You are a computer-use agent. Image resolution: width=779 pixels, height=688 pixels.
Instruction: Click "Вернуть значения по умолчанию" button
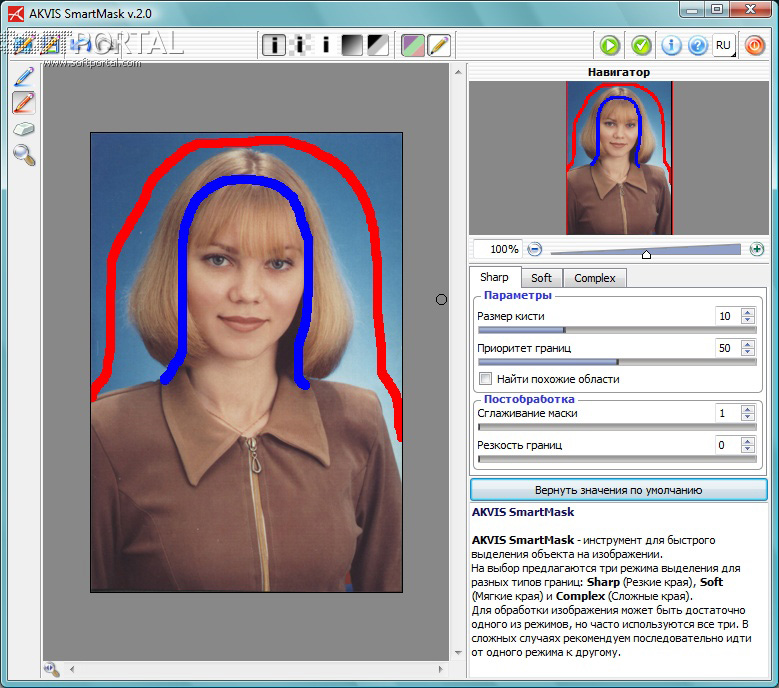tap(618, 490)
